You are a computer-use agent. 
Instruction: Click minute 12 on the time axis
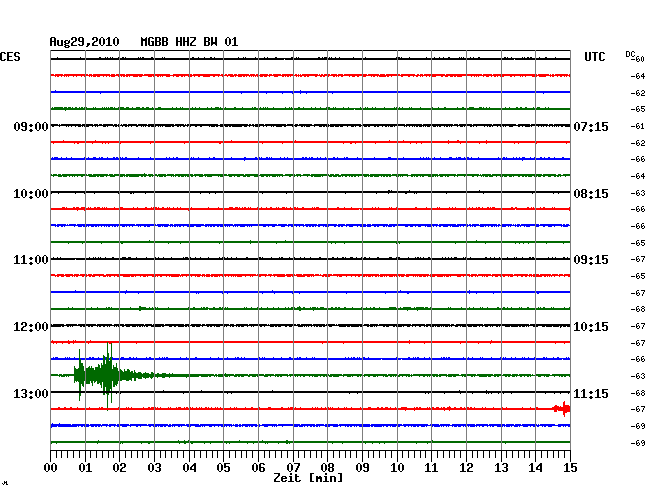466,467
